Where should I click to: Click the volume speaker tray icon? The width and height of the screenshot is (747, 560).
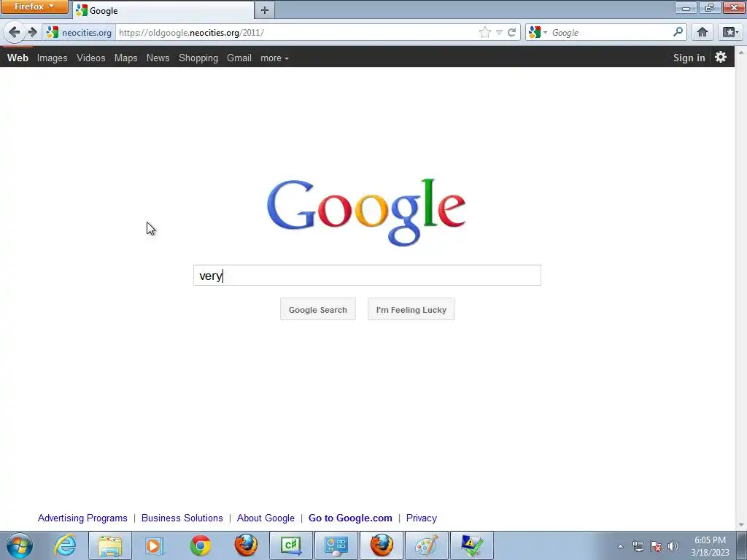tap(673, 546)
